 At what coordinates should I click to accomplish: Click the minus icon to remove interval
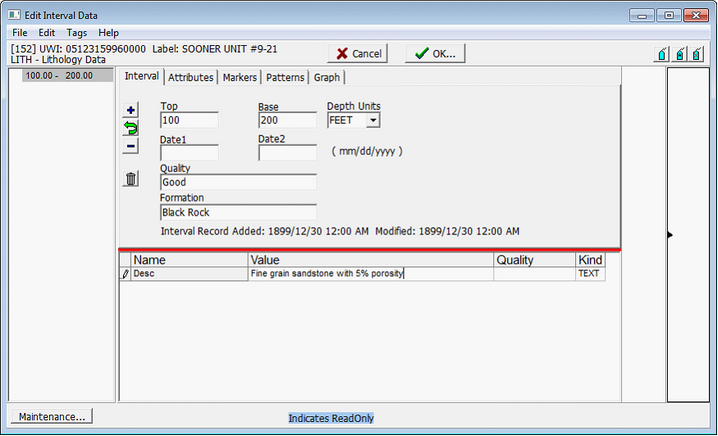click(x=130, y=147)
